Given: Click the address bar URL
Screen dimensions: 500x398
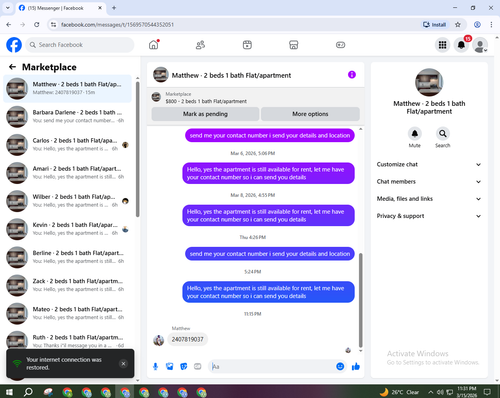Looking at the screenshot, I should 118,25.
